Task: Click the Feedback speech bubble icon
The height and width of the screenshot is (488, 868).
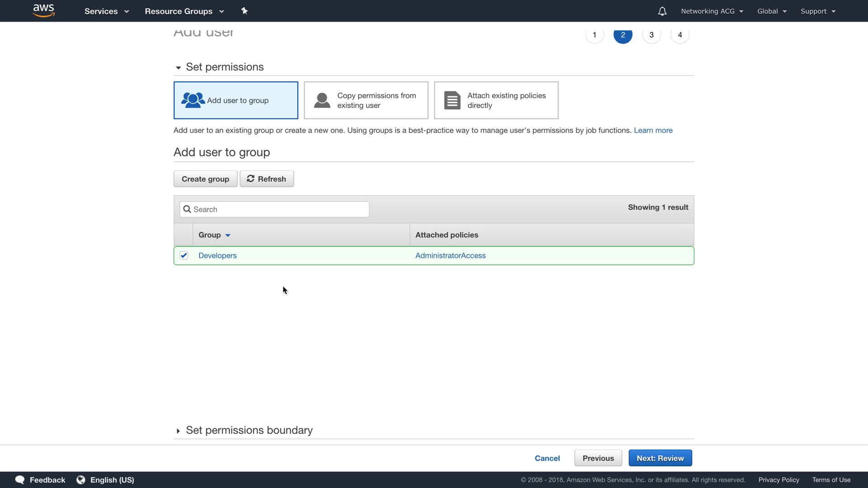Action: click(20, 480)
